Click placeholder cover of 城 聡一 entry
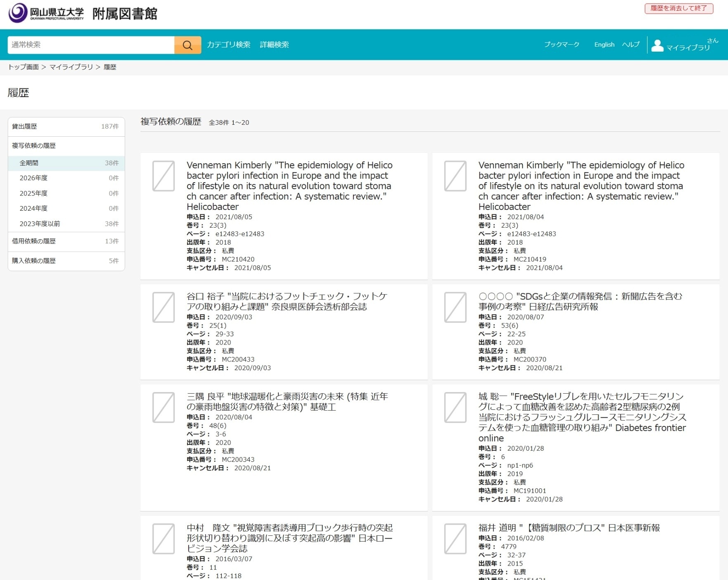The image size is (728, 580). (x=455, y=407)
